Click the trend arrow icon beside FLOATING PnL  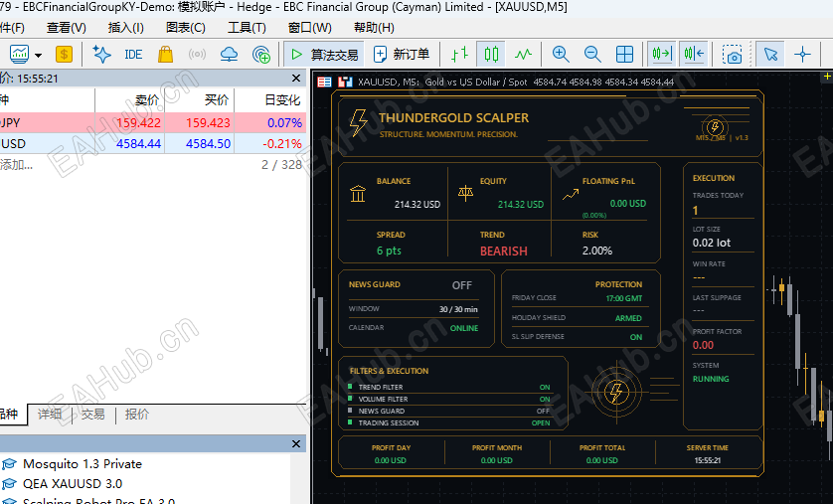coord(571,195)
